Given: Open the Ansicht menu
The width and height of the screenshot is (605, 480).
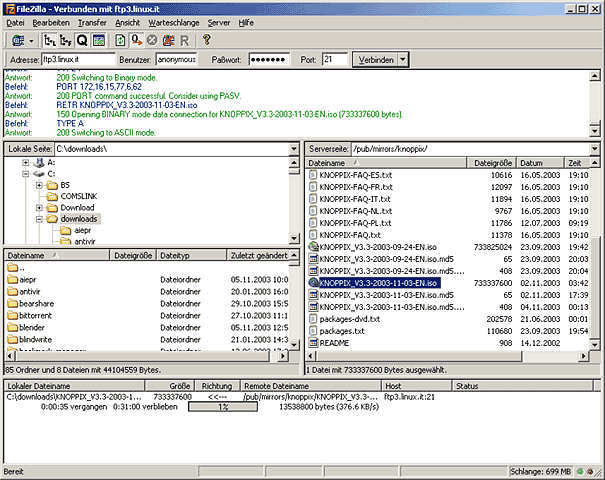Looking at the screenshot, I should coord(128,23).
